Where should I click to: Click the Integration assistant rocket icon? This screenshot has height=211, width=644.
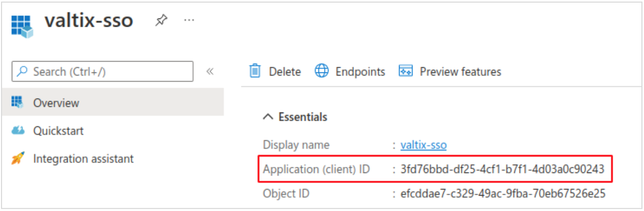point(17,159)
